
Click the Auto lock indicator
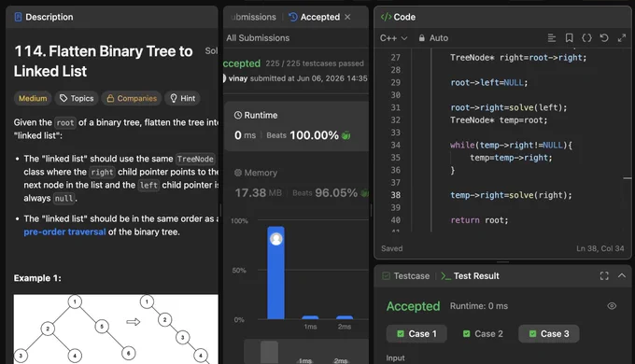433,38
